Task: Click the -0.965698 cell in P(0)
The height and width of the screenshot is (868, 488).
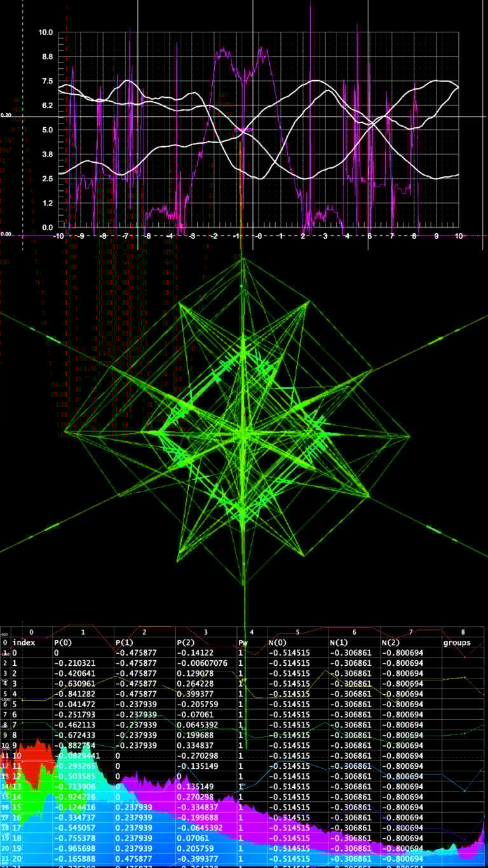Action: (74, 848)
